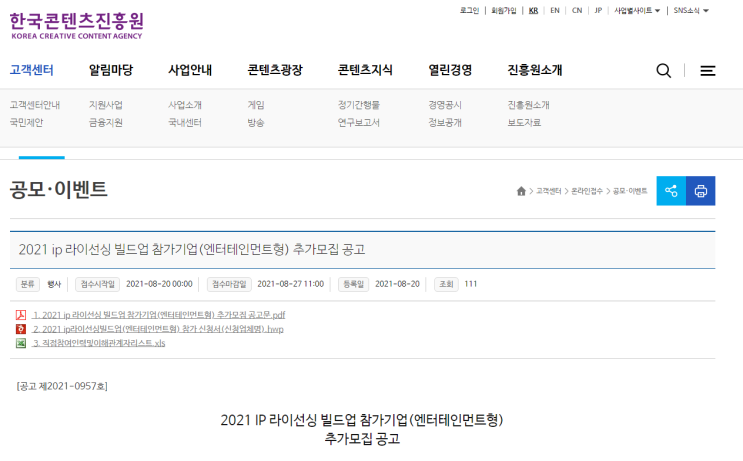Open 정보공개 submenu item

tap(445, 122)
